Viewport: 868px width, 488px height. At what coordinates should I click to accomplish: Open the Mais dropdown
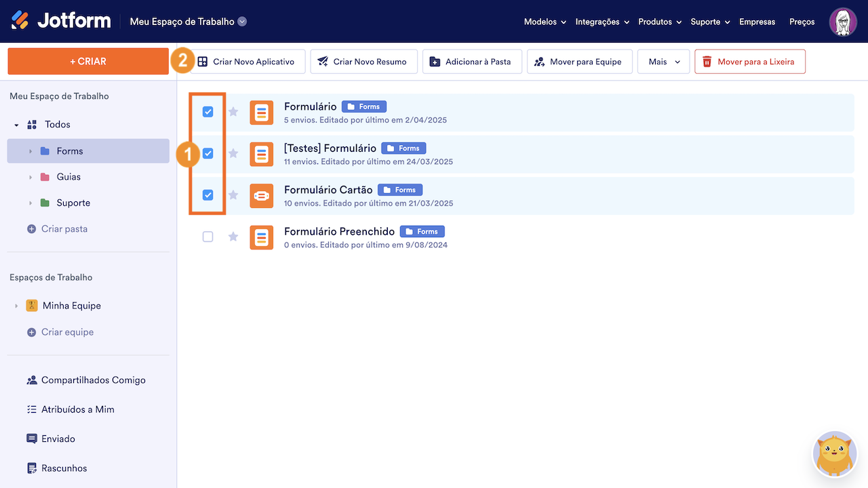663,61
